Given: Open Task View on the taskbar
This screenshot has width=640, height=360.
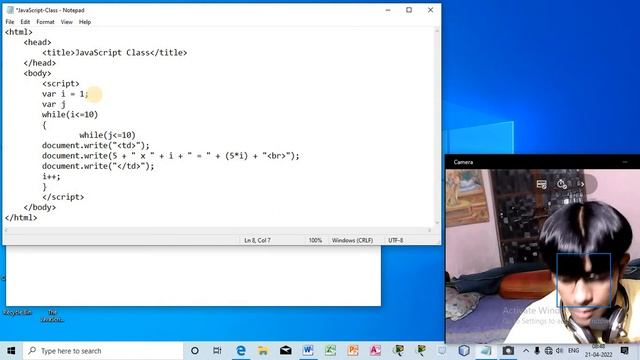Looking at the screenshot, I should 217,351.
